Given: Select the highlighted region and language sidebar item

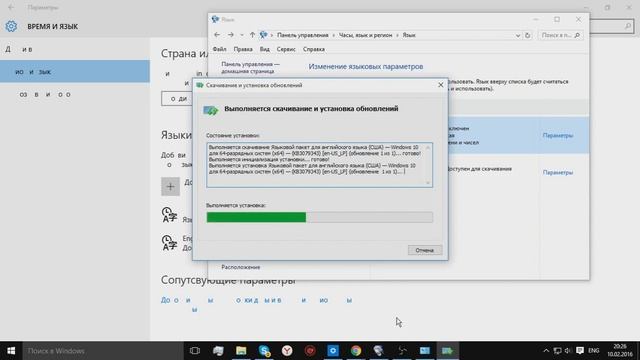Looking at the screenshot, I should (x=75, y=71).
